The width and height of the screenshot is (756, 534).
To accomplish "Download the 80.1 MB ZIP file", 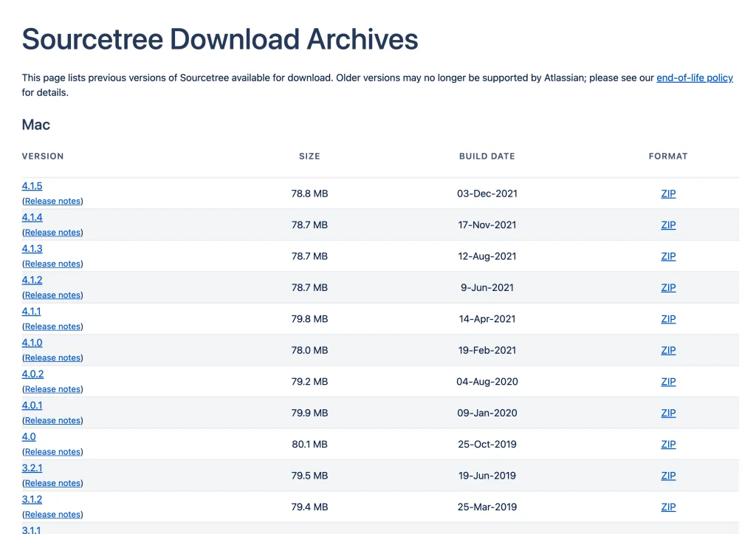I will click(x=668, y=445).
